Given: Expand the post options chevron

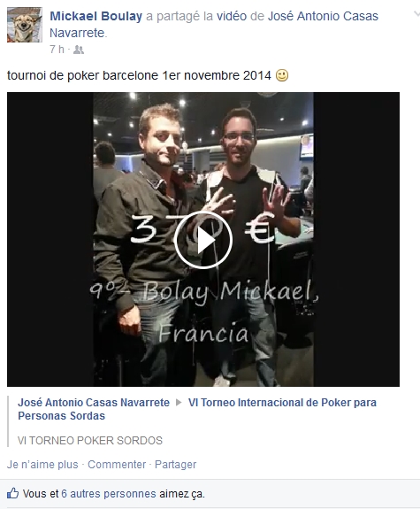Looking at the screenshot, I should click(x=416, y=13).
